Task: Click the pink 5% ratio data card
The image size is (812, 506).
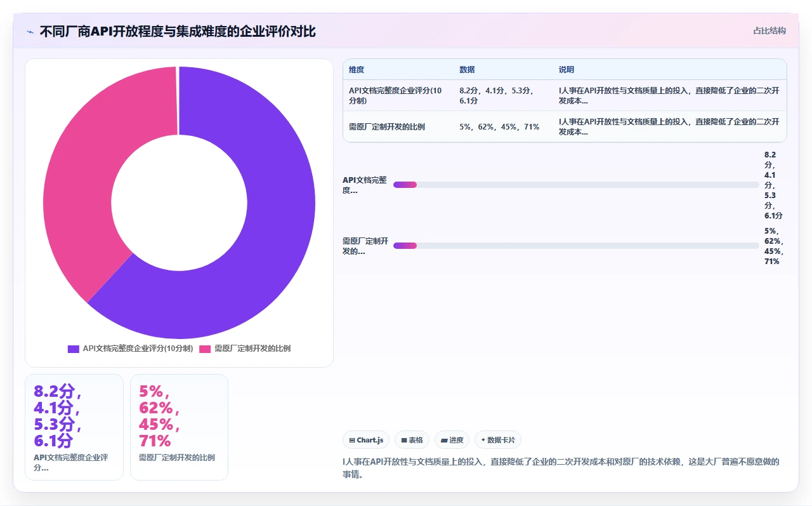Action: (x=179, y=427)
